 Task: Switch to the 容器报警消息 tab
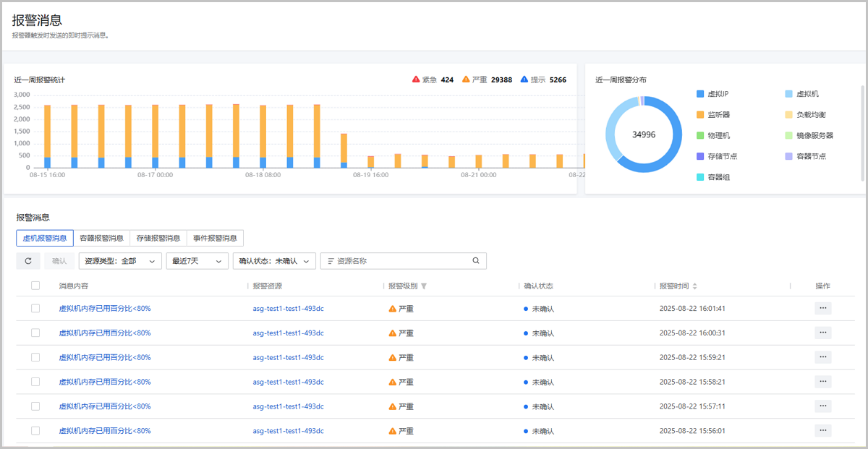[x=101, y=238]
